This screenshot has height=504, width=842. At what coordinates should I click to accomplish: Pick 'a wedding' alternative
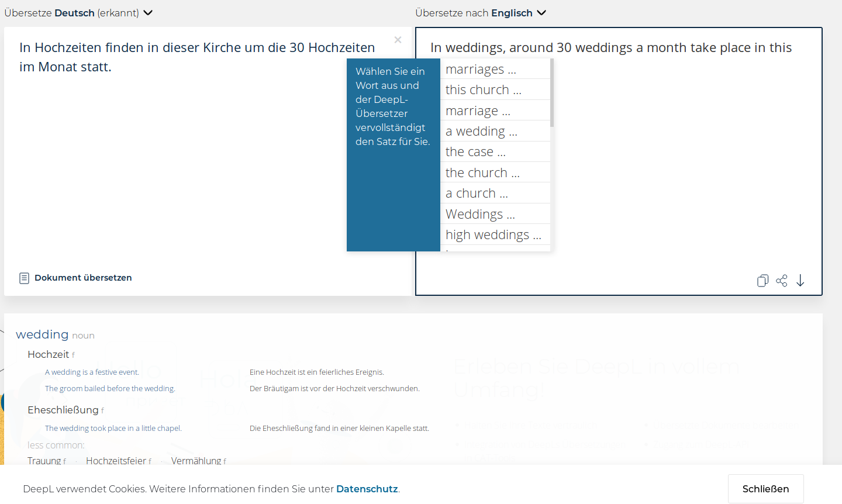click(481, 132)
